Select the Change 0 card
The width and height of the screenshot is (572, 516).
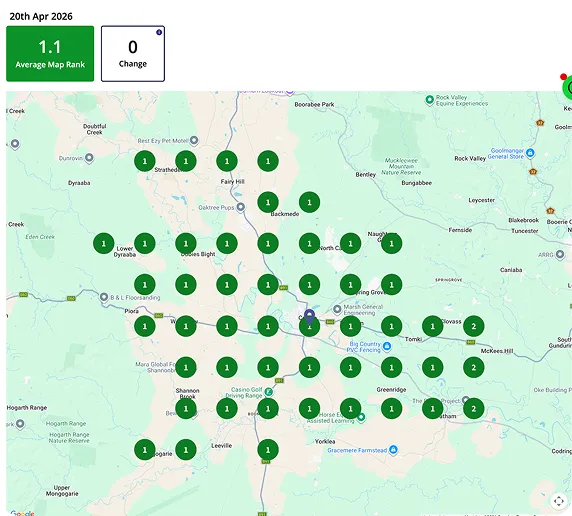pyautogui.click(x=133, y=54)
